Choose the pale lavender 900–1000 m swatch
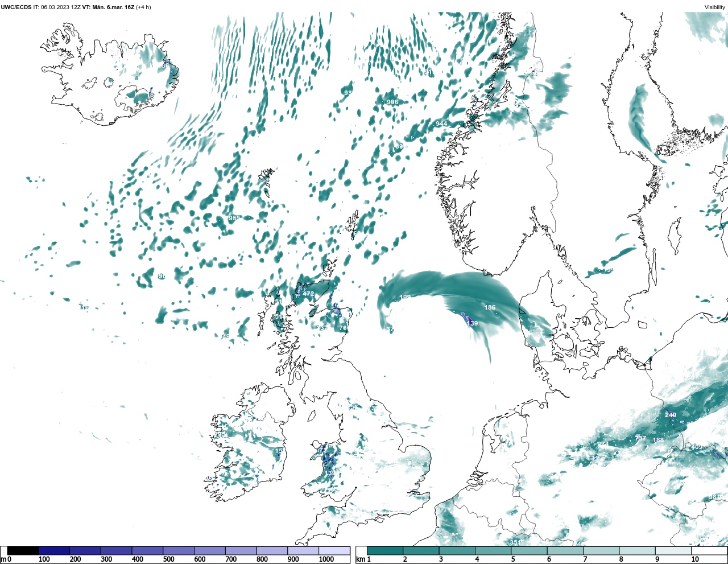This screenshot has width=728, height=564. 303,550
